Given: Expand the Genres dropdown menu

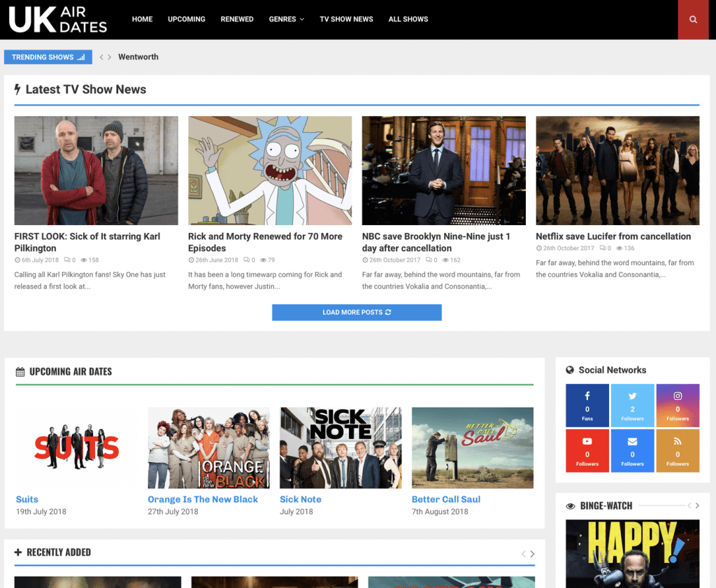Looking at the screenshot, I should click(286, 20).
